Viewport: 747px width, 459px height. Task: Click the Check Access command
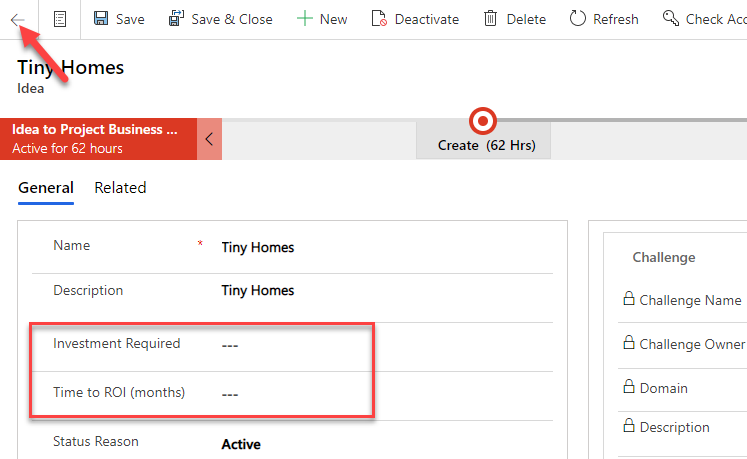[704, 19]
